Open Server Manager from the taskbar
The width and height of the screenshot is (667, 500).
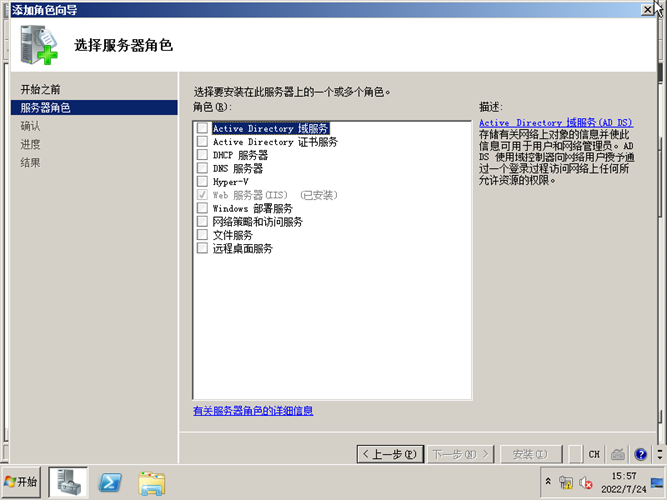click(68, 482)
